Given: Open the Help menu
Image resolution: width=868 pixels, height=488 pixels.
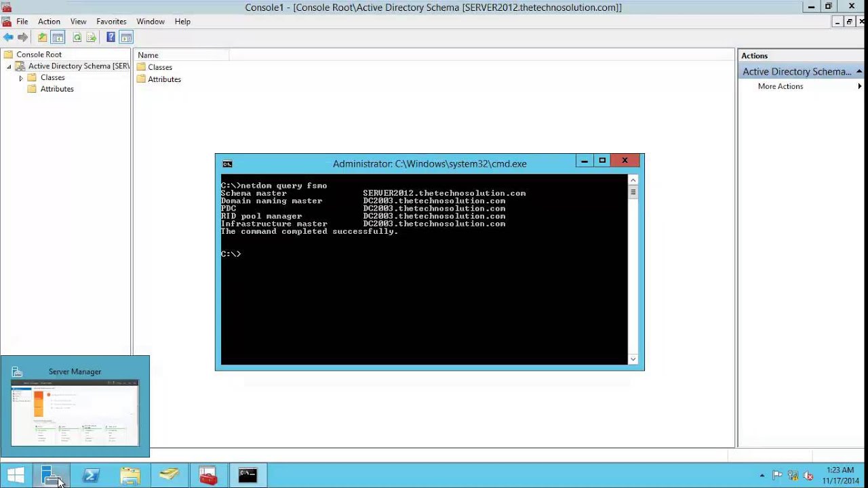Looking at the screenshot, I should click(x=182, y=22).
